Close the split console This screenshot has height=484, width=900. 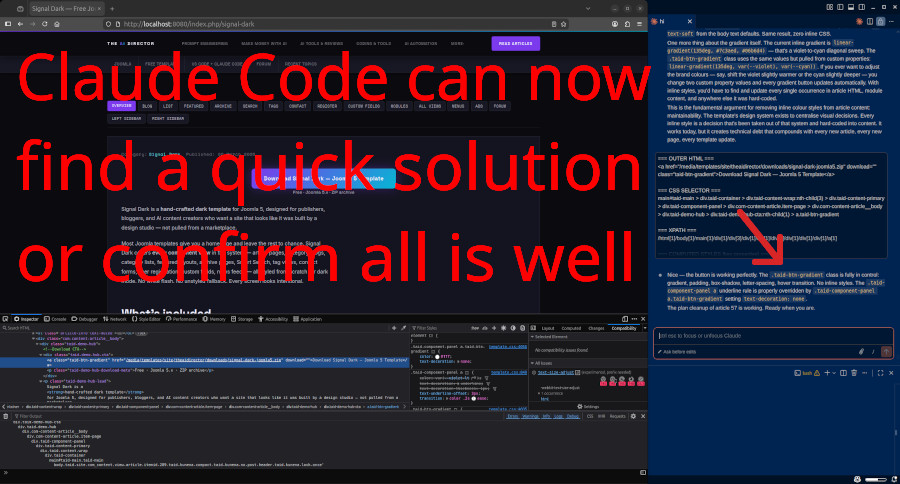(x=643, y=416)
